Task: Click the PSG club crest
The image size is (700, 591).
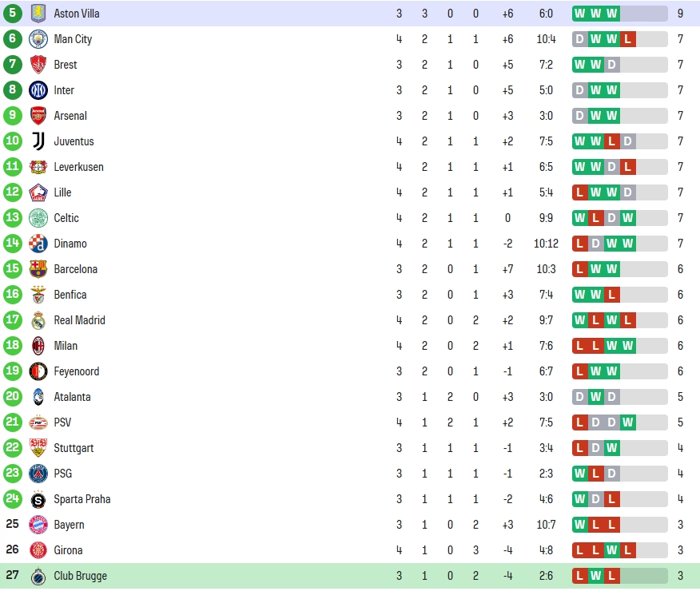Action: point(38,474)
